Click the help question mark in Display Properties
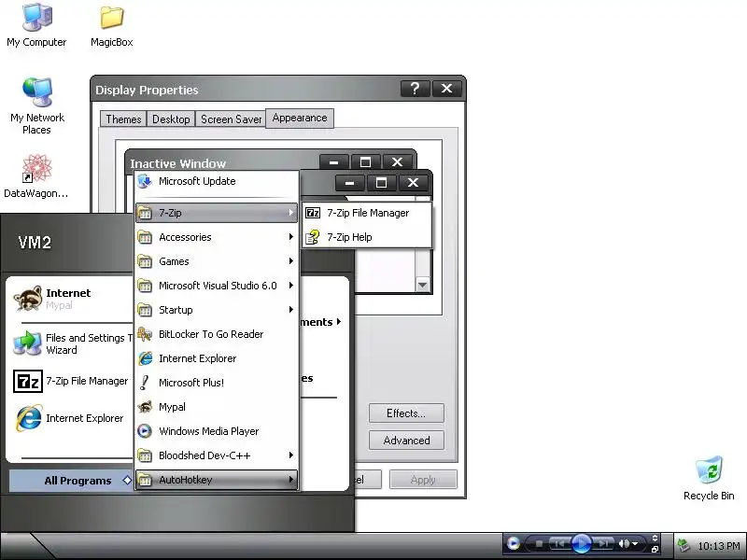Screen dimensions: 747x560 [415, 89]
